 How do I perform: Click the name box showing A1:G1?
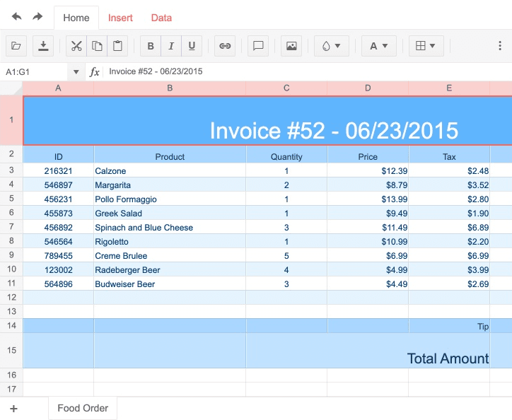coord(34,71)
